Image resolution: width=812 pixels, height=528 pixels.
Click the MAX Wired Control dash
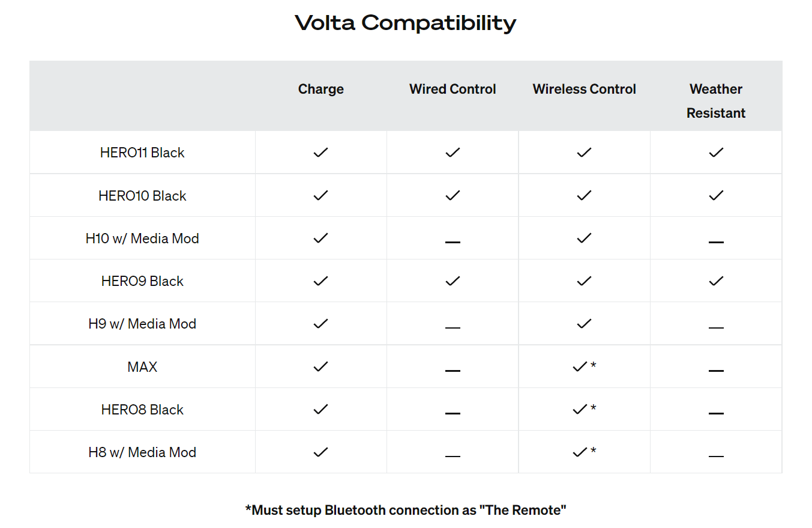click(x=453, y=371)
